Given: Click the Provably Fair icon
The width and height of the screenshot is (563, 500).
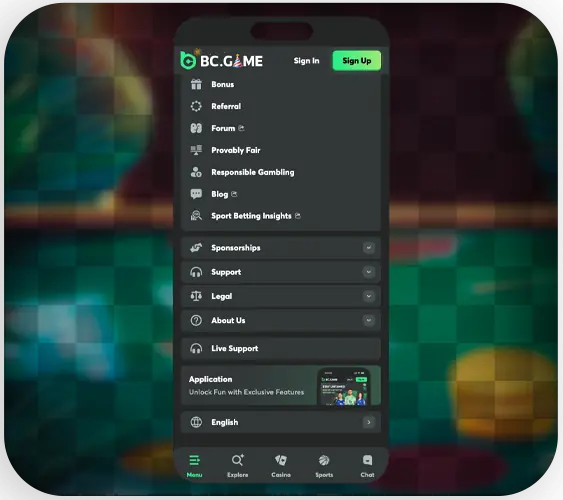Looking at the screenshot, I should pyautogui.click(x=196, y=150).
